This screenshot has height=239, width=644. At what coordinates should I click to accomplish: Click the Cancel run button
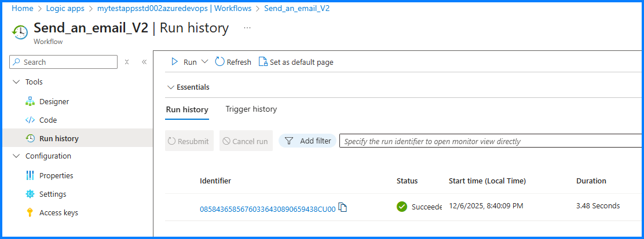coord(246,141)
